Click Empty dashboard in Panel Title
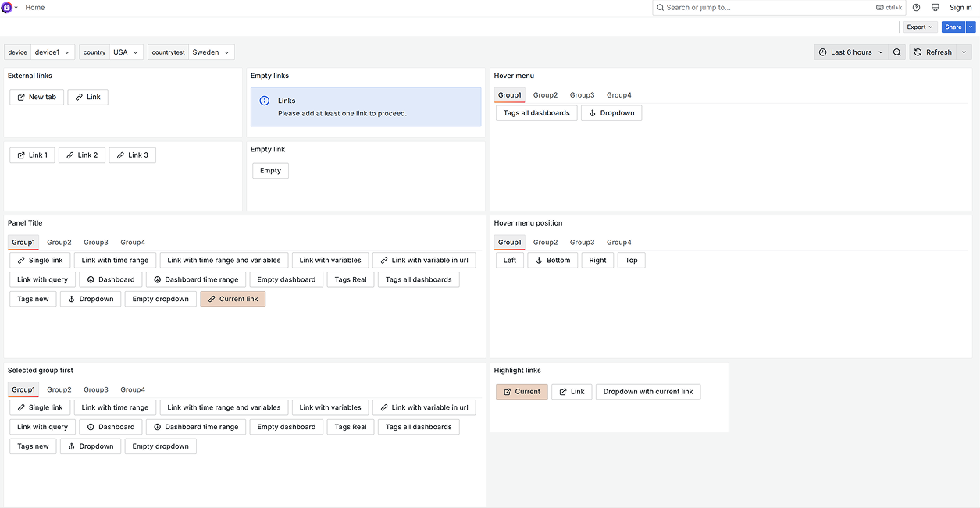The width and height of the screenshot is (980, 508). 286,279
